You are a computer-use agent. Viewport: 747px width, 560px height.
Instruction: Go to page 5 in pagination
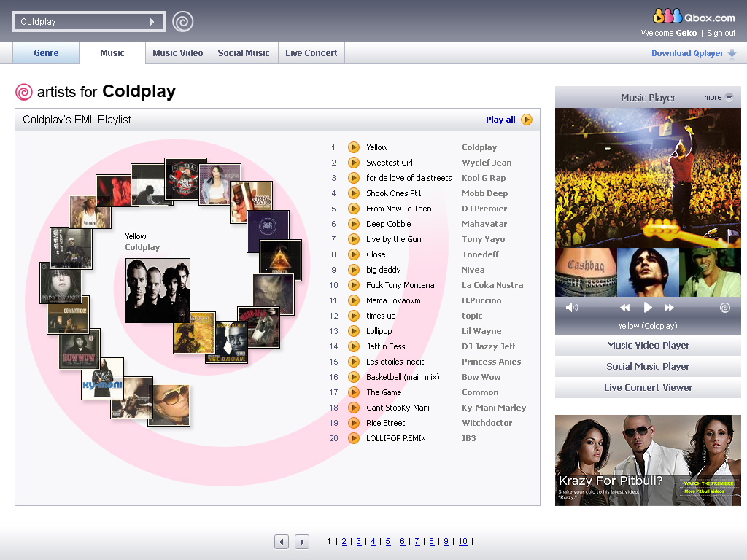pyautogui.click(x=388, y=542)
